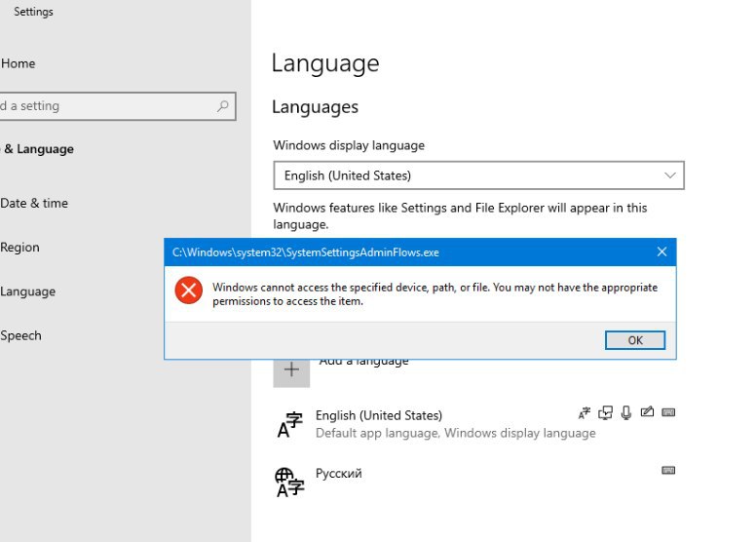Open the Windows display language dropdown
Image resolution: width=756 pixels, height=542 pixels.
478,175
